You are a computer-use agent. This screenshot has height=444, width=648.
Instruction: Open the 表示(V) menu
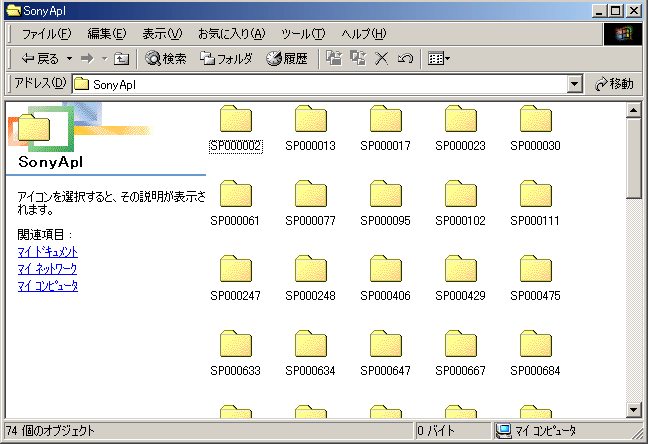point(162,34)
